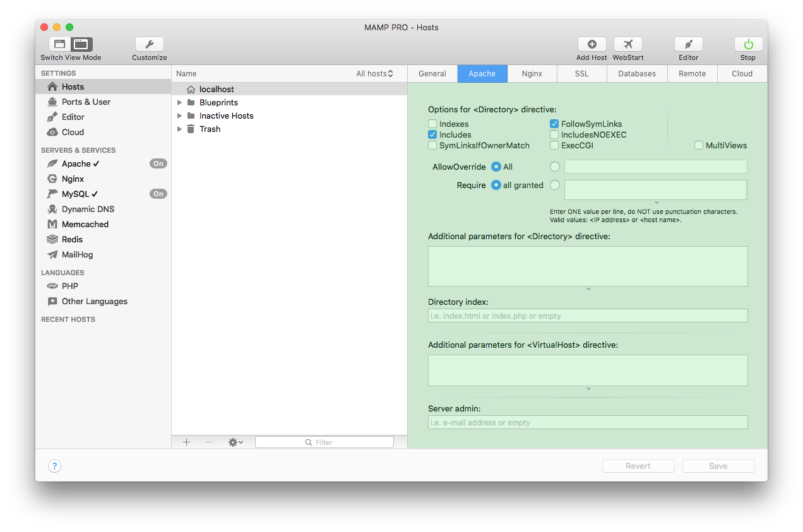Switch View Mode using the toolbar icon
The image size is (803, 532).
70,44
